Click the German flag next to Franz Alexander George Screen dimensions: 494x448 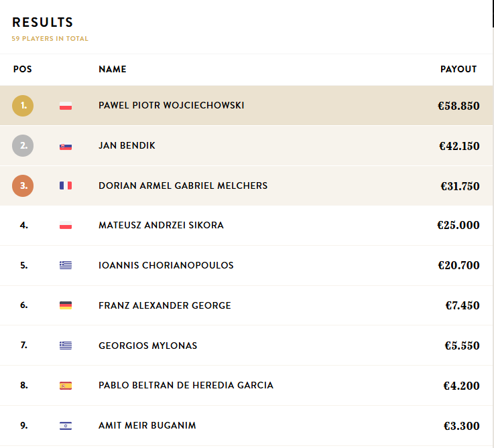tap(66, 305)
